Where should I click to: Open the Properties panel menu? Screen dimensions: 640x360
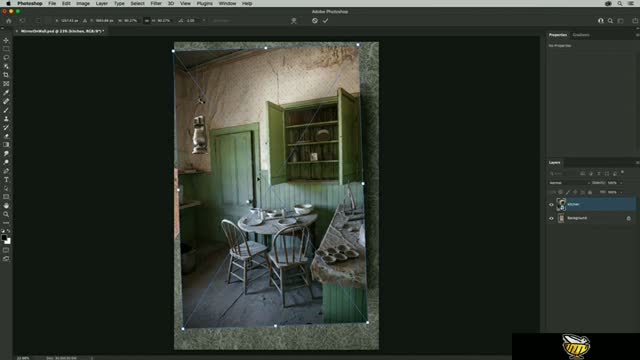point(637,35)
